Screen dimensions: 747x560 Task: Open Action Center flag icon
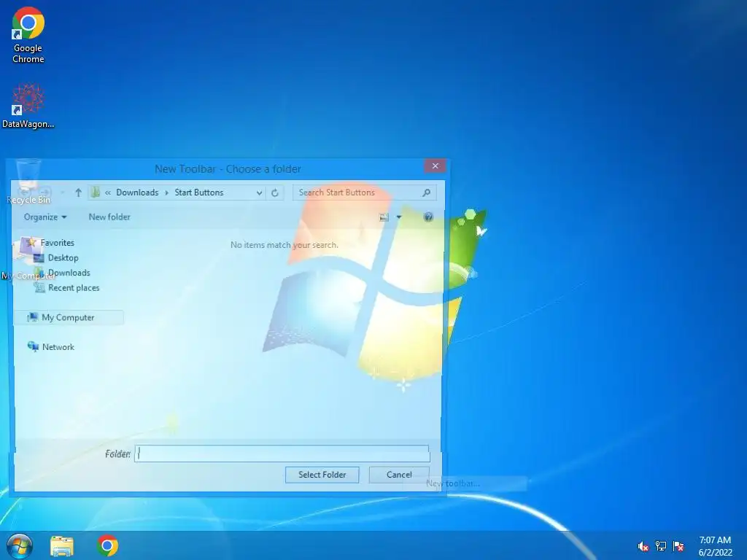pyautogui.click(x=678, y=546)
